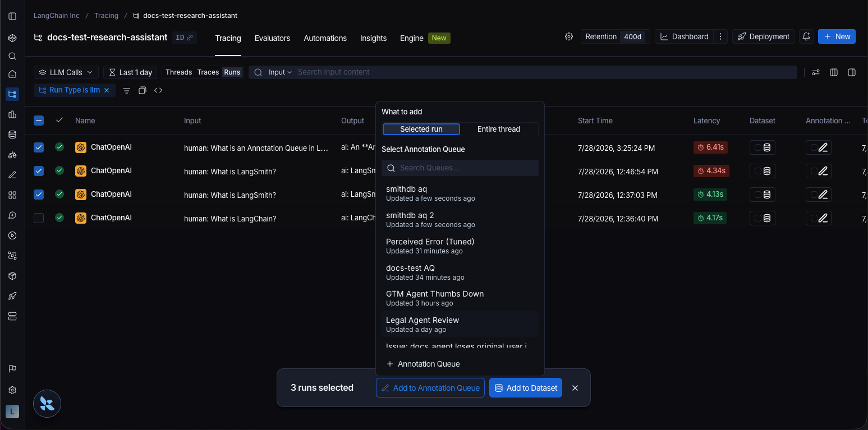Open the user avatar labeled L

coord(12,411)
